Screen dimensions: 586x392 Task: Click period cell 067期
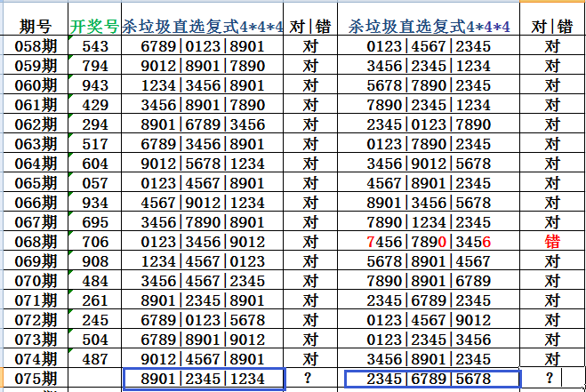[x=36, y=221]
